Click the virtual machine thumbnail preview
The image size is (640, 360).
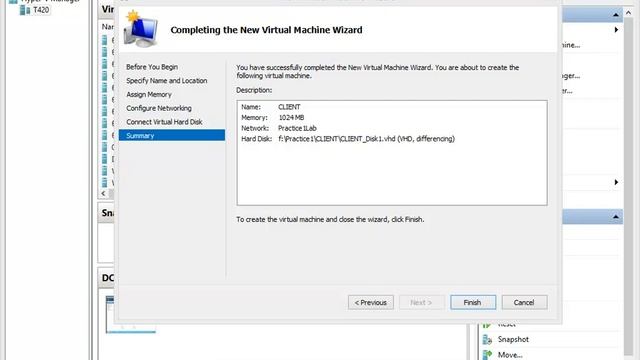130,314
